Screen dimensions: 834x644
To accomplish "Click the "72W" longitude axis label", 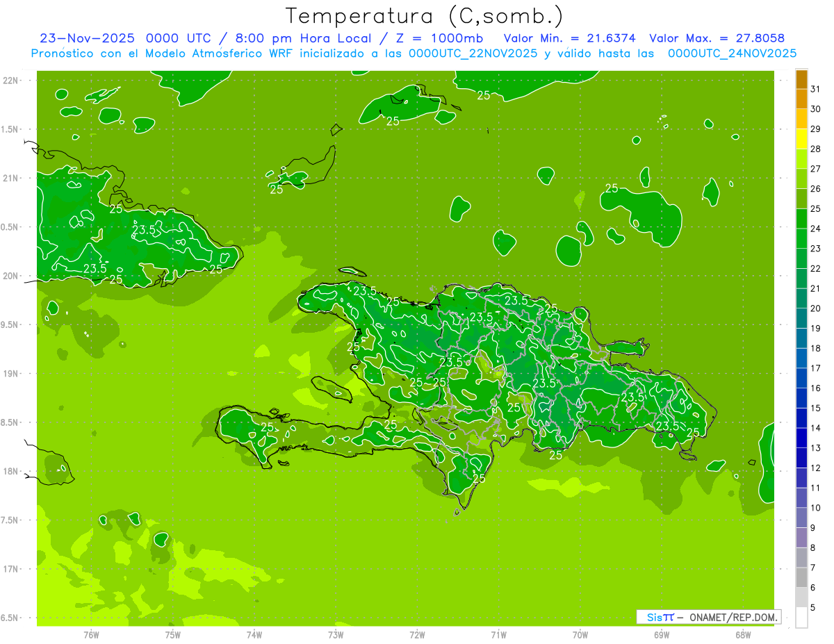I will [x=418, y=635].
